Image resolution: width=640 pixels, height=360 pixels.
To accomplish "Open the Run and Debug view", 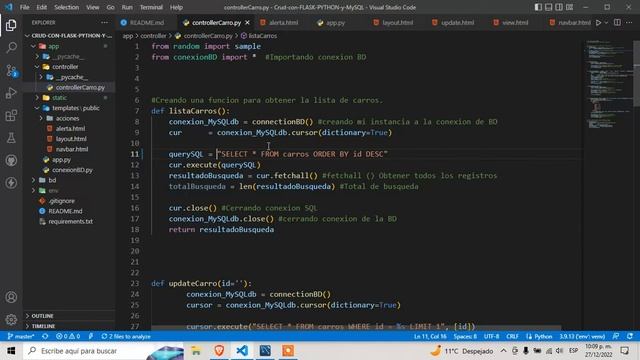I will tap(11, 93).
